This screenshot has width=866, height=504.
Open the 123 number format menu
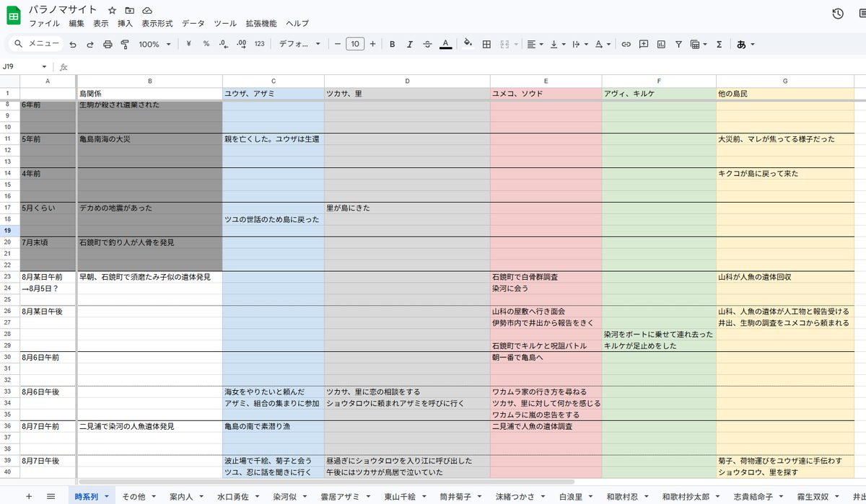coord(259,44)
